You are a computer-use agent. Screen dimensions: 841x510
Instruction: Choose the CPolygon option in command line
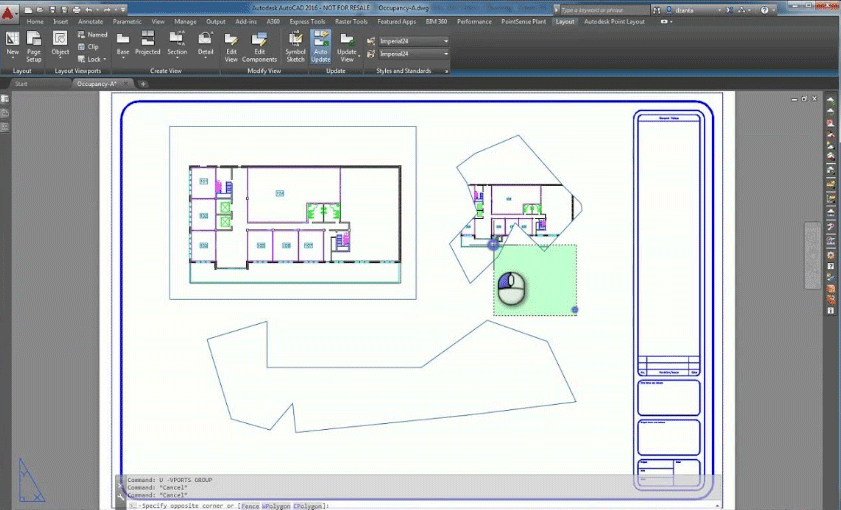click(x=308, y=506)
